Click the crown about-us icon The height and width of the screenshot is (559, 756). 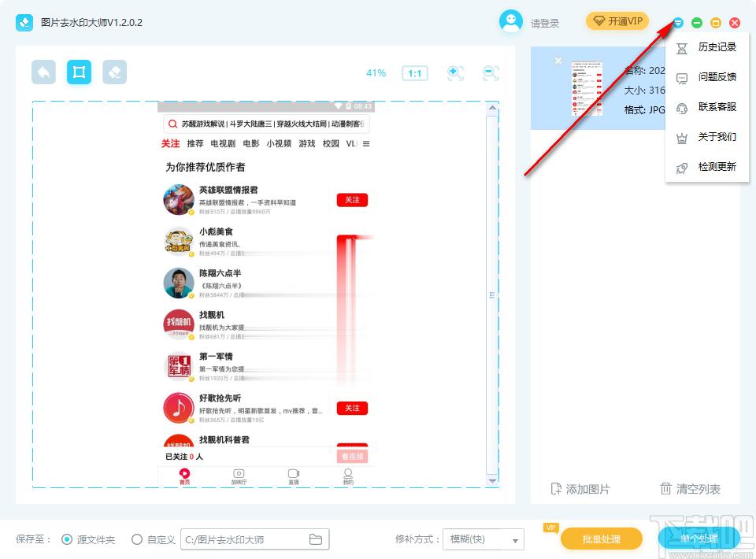(x=682, y=139)
